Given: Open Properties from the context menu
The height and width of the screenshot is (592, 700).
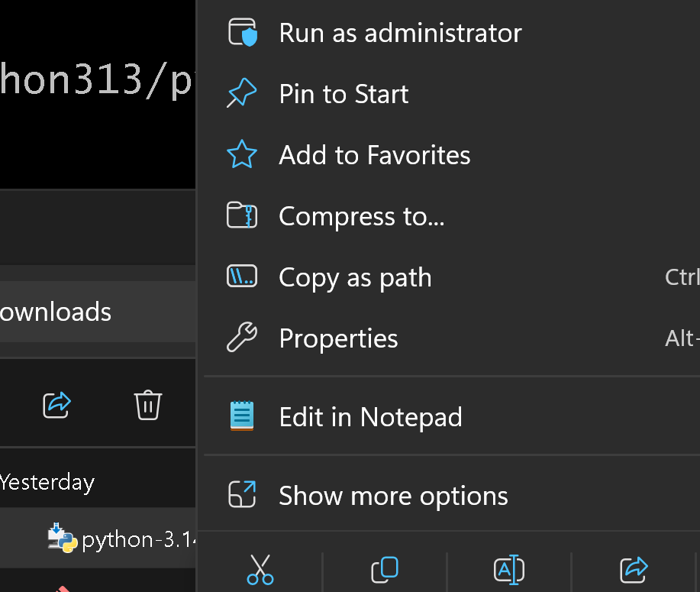Looking at the screenshot, I should pos(338,338).
